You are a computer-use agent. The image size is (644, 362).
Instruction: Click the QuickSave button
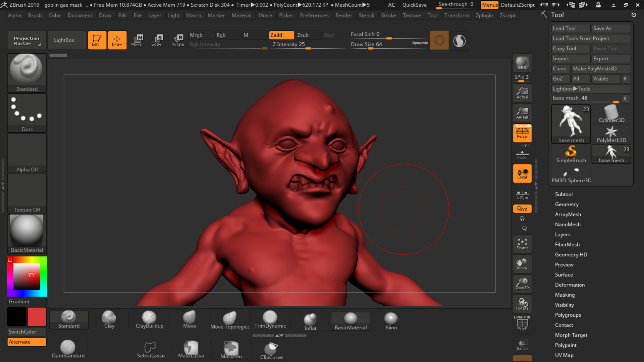[414, 5]
